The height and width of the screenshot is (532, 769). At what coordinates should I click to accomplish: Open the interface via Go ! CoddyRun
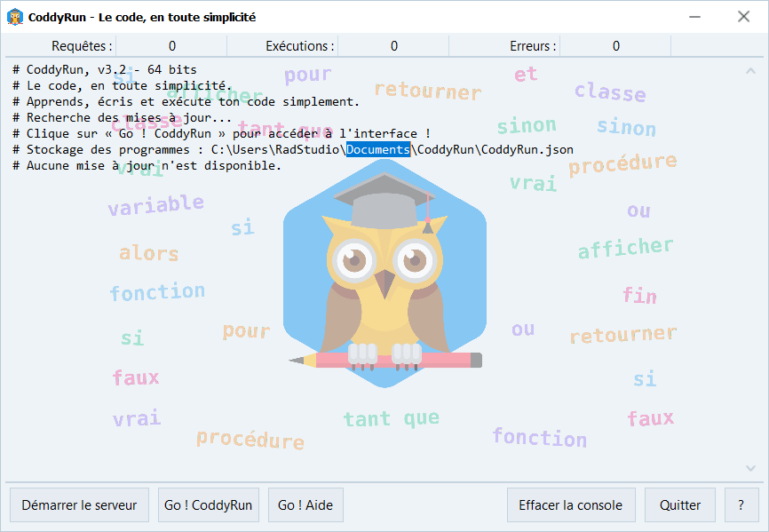tap(209, 505)
